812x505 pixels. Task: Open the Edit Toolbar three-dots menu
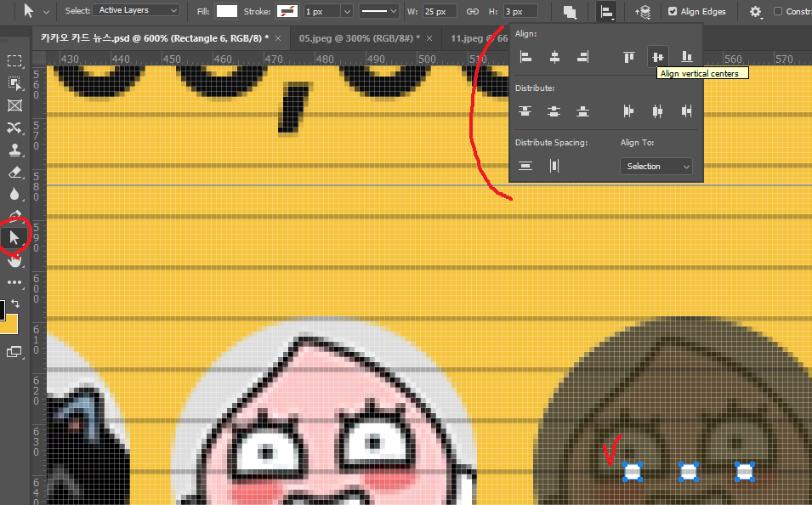(14, 282)
